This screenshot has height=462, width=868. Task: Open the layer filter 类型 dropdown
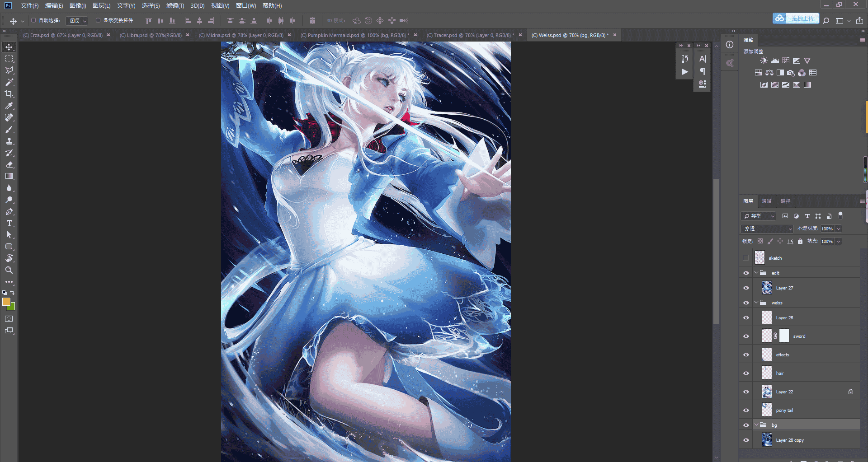pos(759,216)
